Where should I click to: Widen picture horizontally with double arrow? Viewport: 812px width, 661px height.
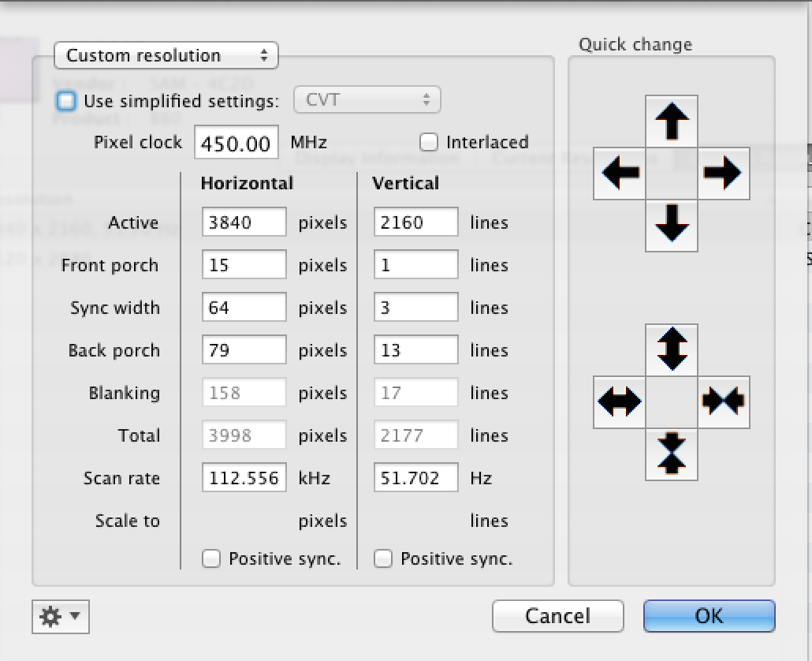(620, 402)
